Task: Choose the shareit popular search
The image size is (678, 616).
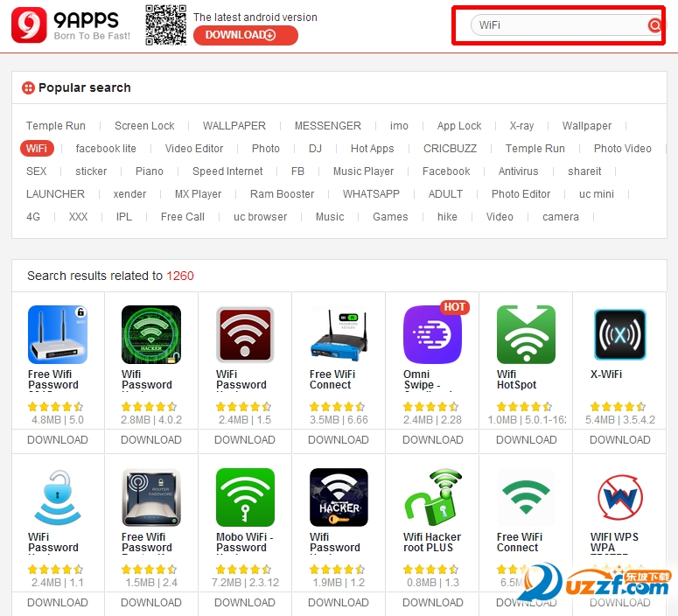Action: [584, 171]
